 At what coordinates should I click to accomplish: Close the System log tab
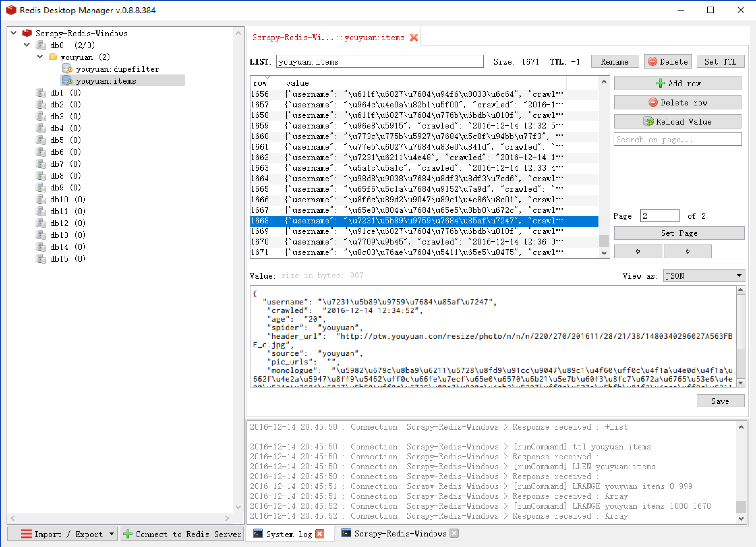pyautogui.click(x=319, y=534)
